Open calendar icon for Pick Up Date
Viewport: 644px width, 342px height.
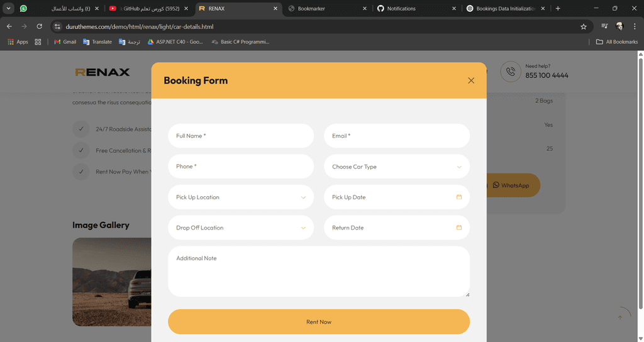[x=459, y=197]
